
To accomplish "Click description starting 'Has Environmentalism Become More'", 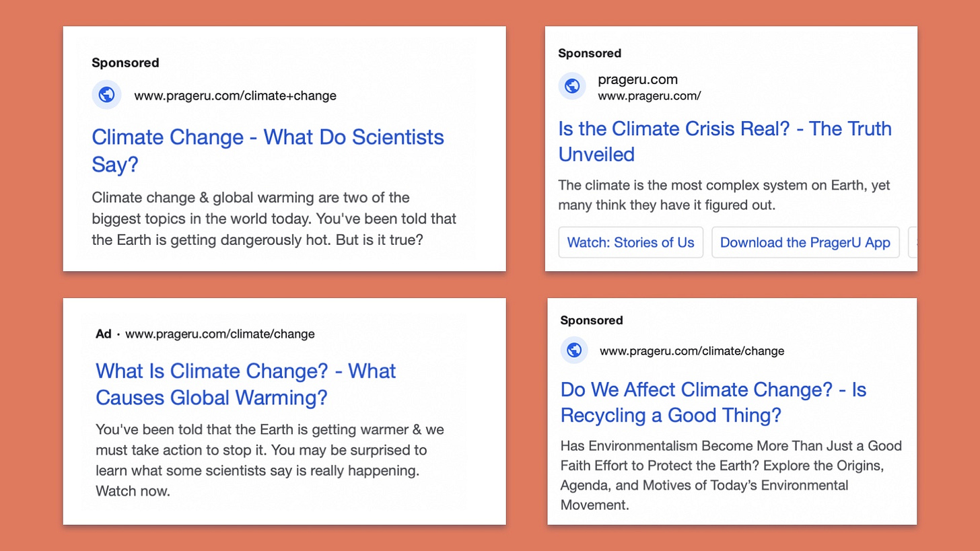I will click(x=731, y=475).
